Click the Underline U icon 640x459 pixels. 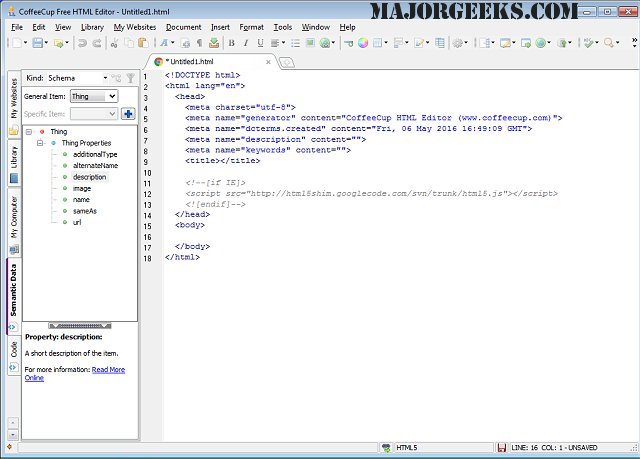pyautogui.click(x=260, y=43)
